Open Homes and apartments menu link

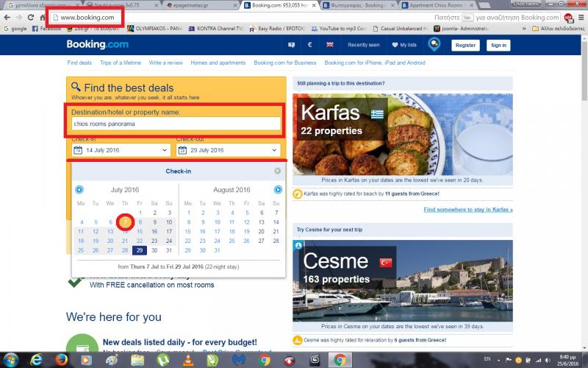pyautogui.click(x=218, y=63)
